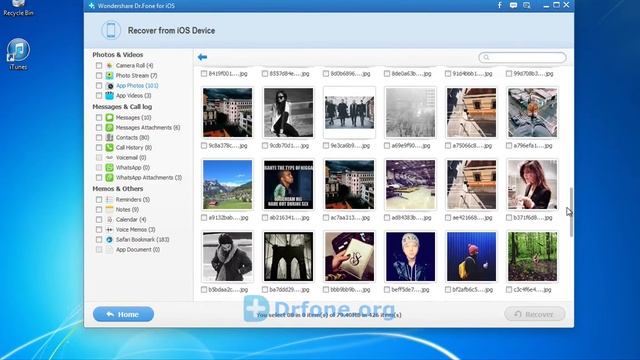Image resolution: width=640 pixels, height=360 pixels.
Task: Tick the Safari Bookmark checkbox
Action: 99,240
